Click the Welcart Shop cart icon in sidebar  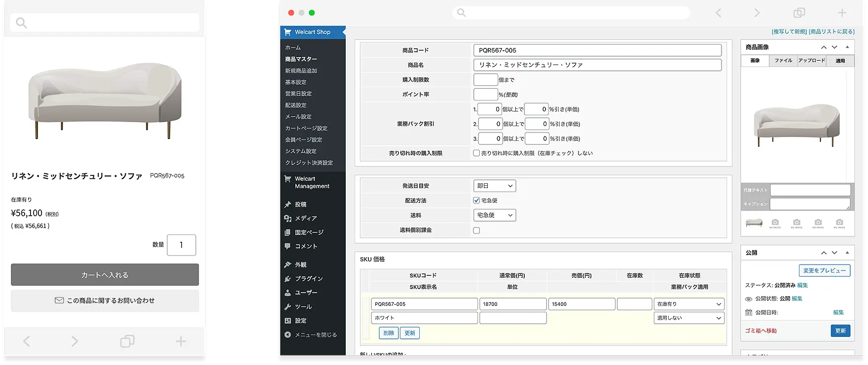pos(288,32)
